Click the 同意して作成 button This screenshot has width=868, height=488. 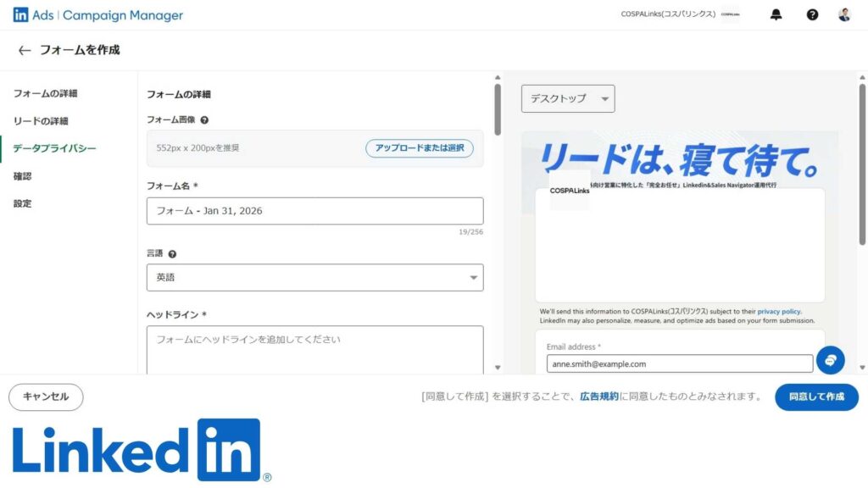[816, 396]
